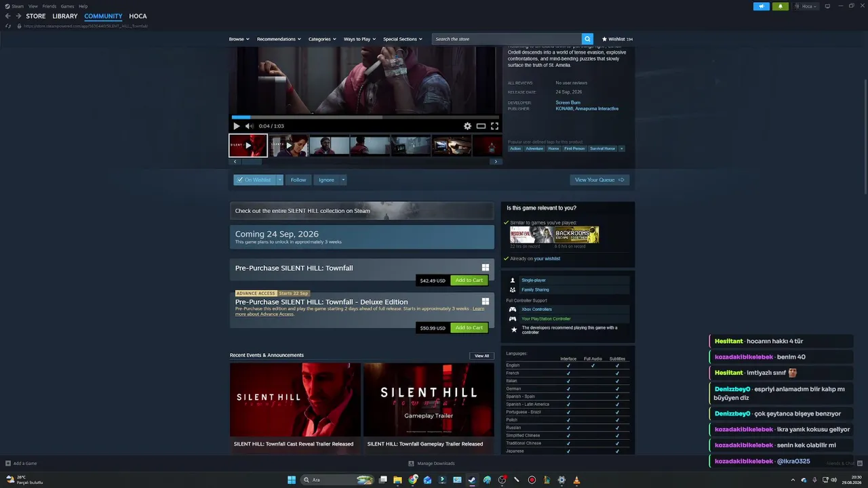Click the Steam icon in the taskbar
The width and height of the screenshot is (868, 488).
tap(472, 480)
